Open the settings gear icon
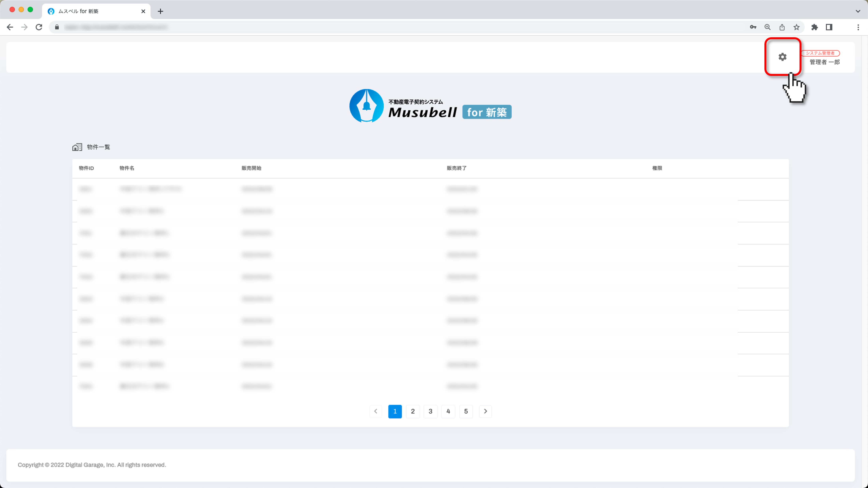This screenshot has width=868, height=488. 782,57
